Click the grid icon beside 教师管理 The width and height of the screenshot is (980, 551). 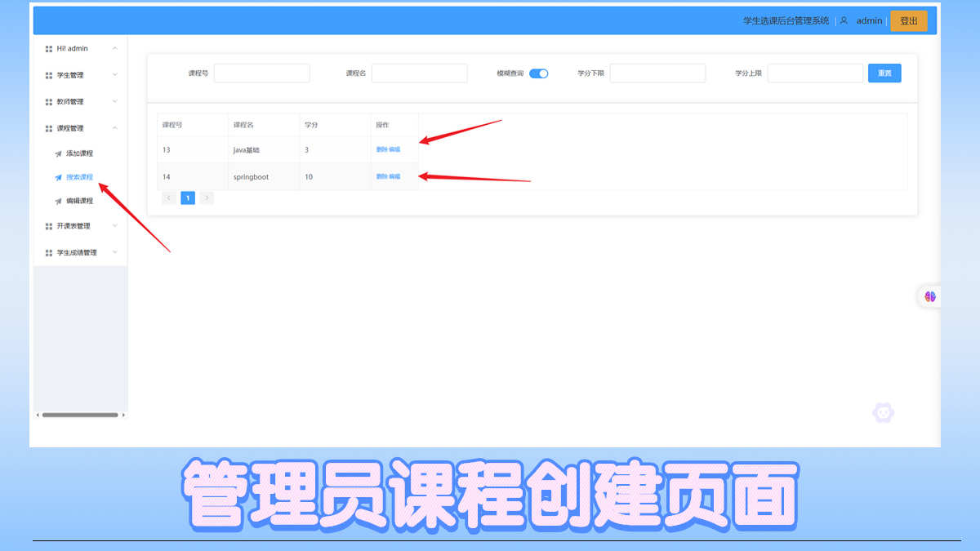[49, 102]
